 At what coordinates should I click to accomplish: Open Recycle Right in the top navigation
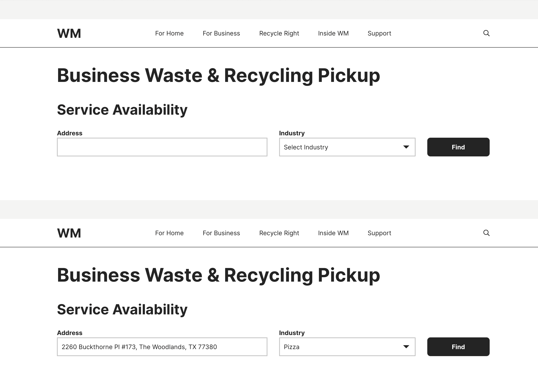coord(279,34)
